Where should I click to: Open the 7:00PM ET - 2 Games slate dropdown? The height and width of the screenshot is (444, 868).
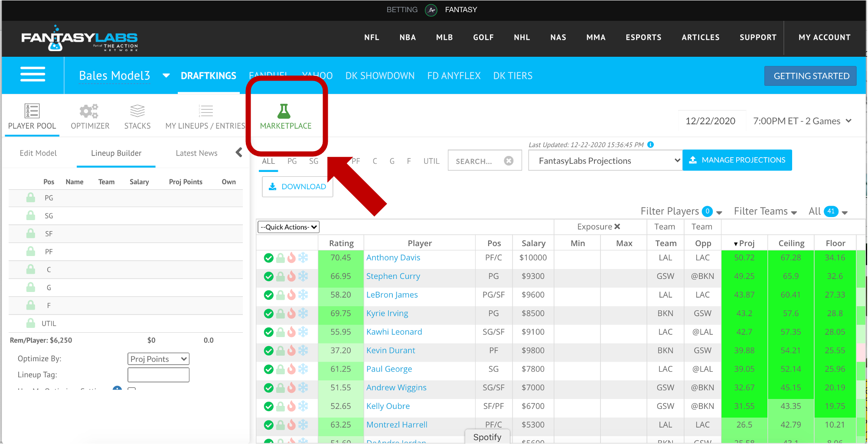pos(803,121)
